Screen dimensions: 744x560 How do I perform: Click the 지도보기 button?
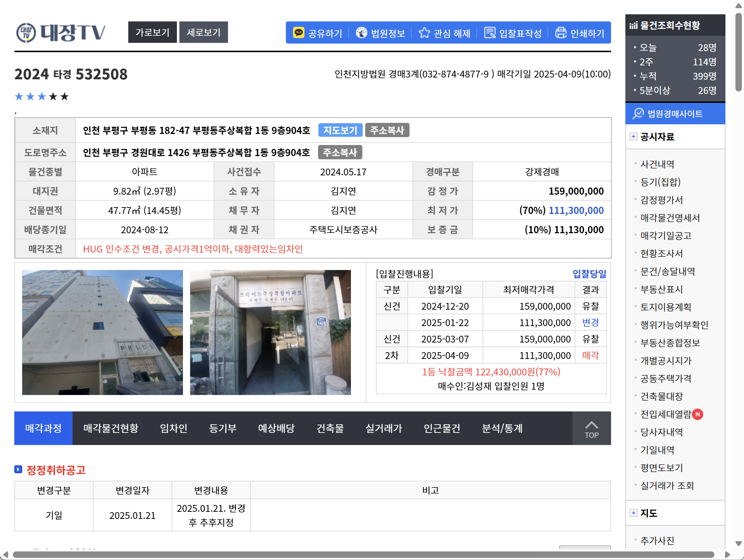tap(340, 130)
